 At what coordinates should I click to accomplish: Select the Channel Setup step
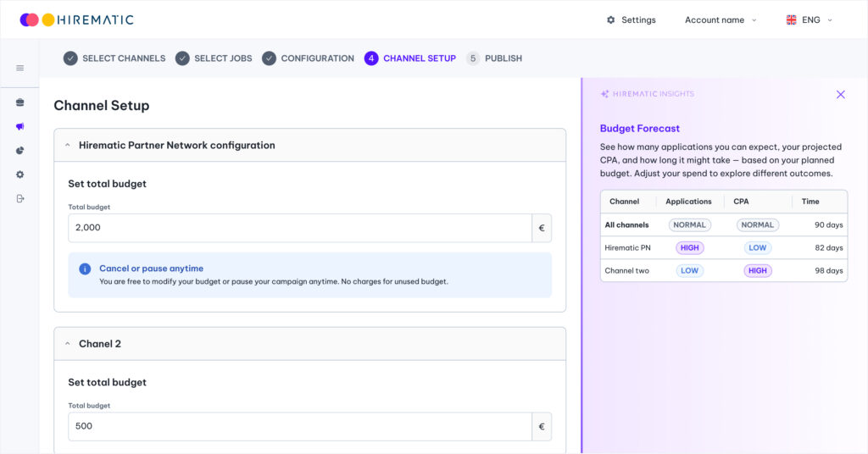pos(410,58)
